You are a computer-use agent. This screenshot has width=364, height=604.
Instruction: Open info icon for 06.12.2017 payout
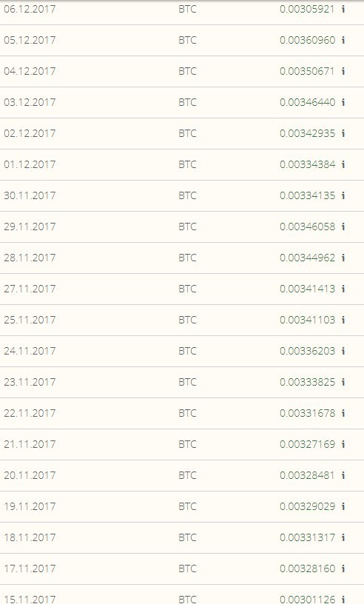(343, 9)
